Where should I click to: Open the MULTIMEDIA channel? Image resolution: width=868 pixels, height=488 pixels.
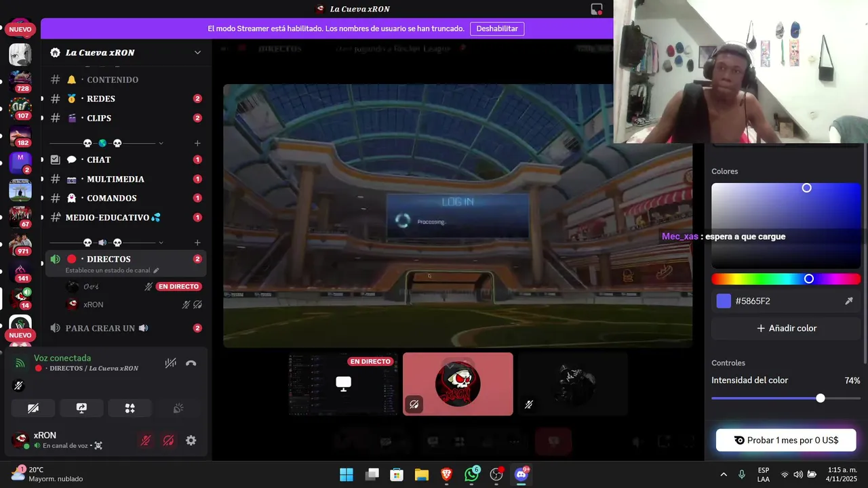(125, 179)
